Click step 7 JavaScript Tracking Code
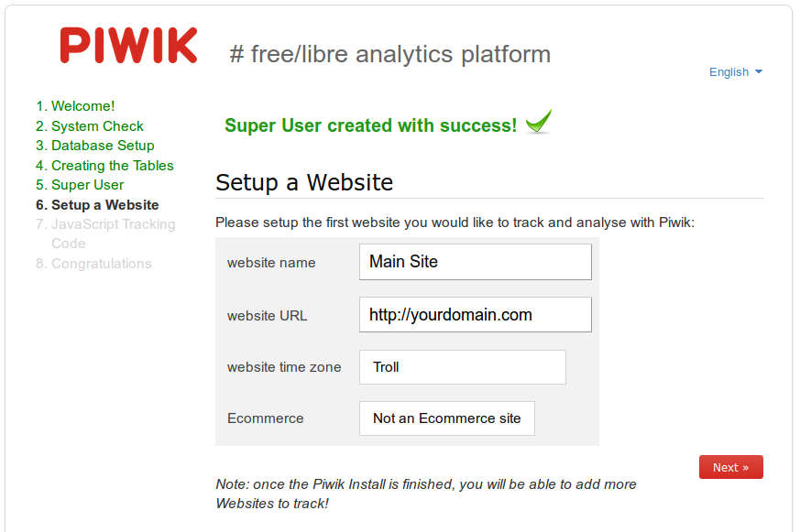 pyautogui.click(x=105, y=233)
